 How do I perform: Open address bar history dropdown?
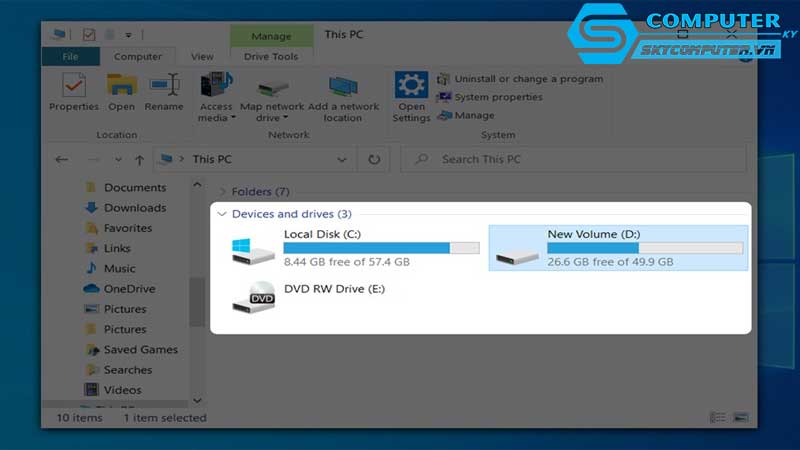click(342, 159)
